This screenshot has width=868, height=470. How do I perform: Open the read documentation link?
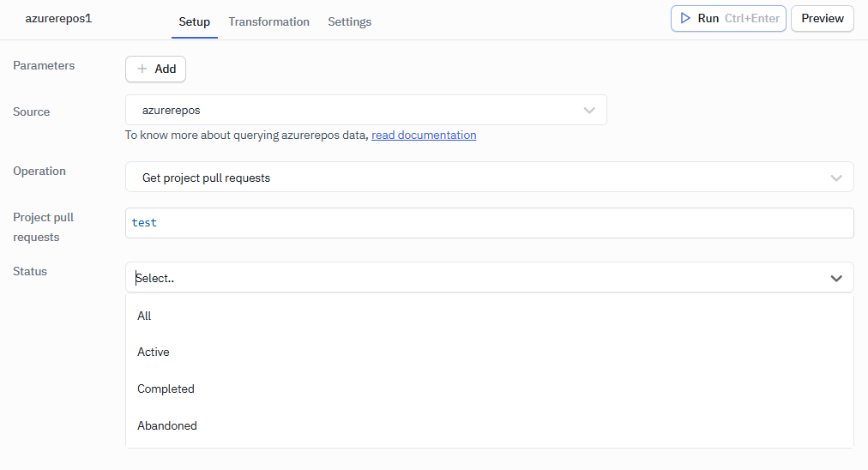[x=424, y=135]
